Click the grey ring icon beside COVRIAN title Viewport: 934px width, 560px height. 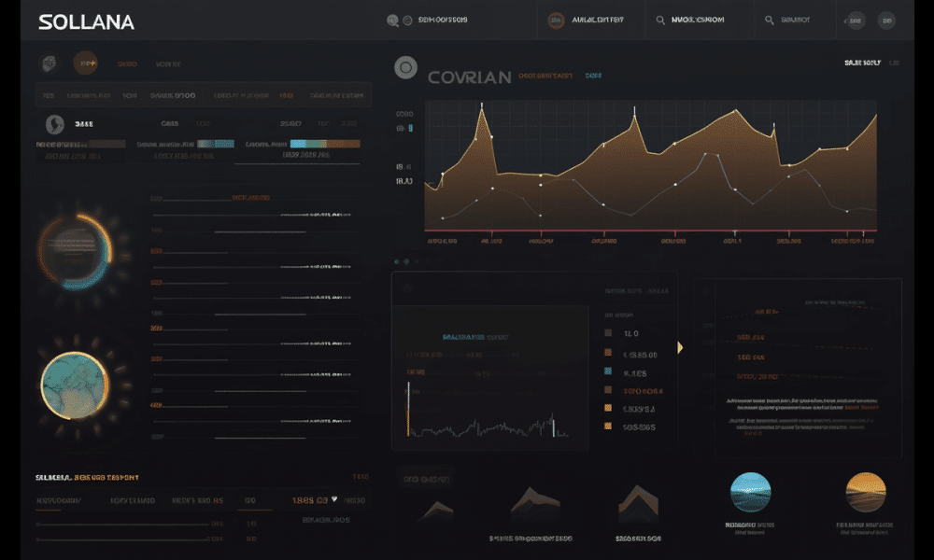(x=405, y=66)
